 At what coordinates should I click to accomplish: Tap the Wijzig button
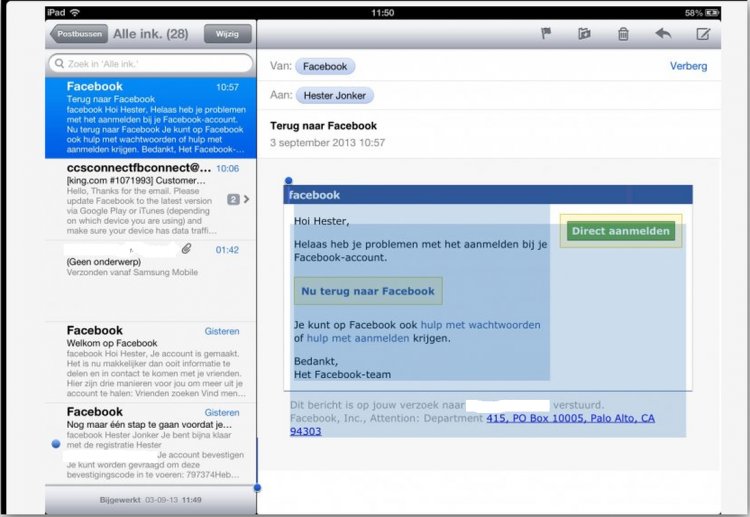pos(227,34)
